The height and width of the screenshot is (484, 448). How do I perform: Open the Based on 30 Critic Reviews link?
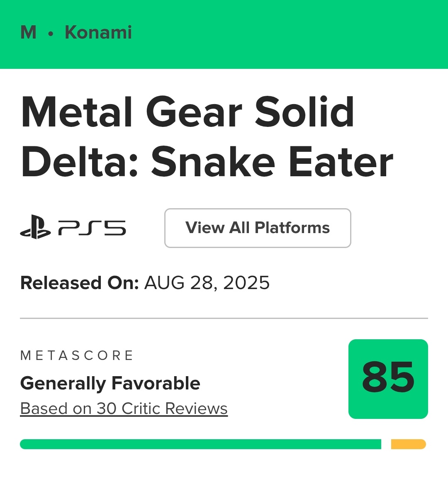pos(124,409)
